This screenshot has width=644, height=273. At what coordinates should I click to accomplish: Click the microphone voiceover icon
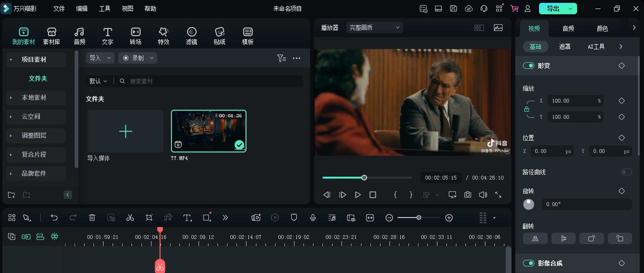click(x=313, y=217)
